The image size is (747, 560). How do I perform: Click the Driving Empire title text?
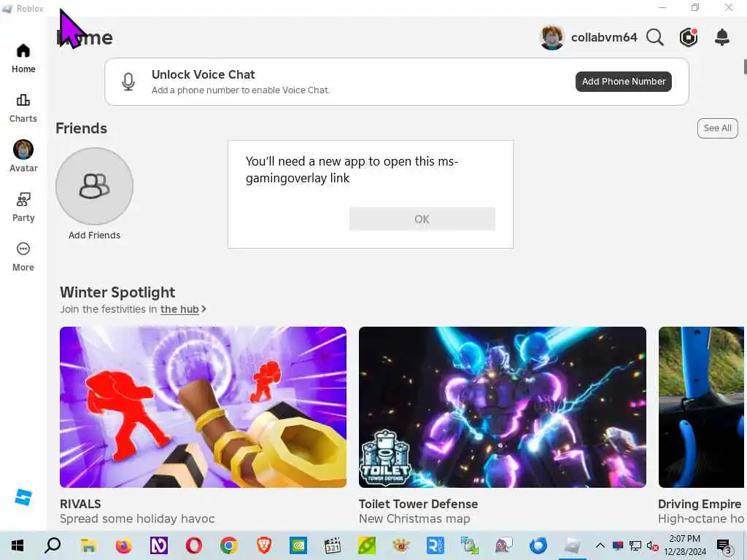click(x=700, y=504)
